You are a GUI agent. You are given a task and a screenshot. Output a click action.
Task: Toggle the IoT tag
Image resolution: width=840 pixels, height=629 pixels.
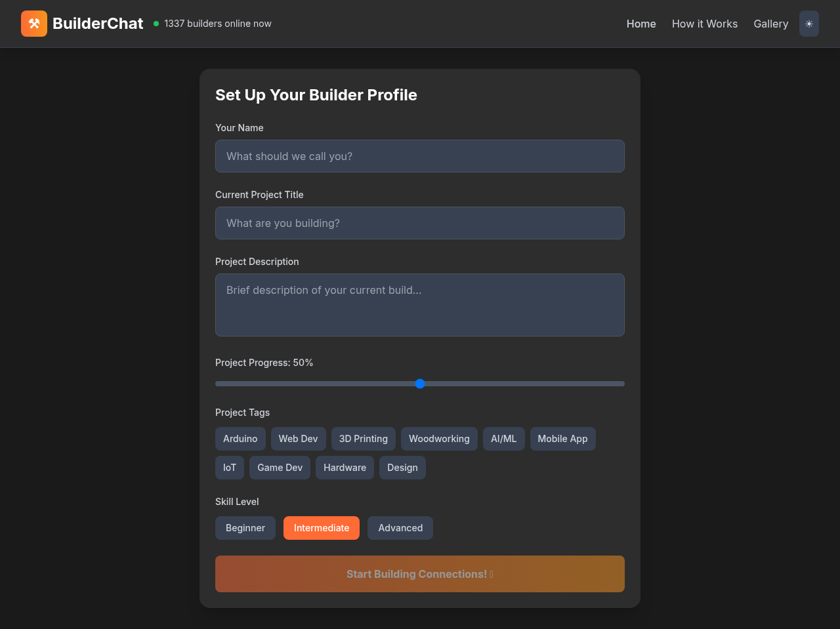229,467
